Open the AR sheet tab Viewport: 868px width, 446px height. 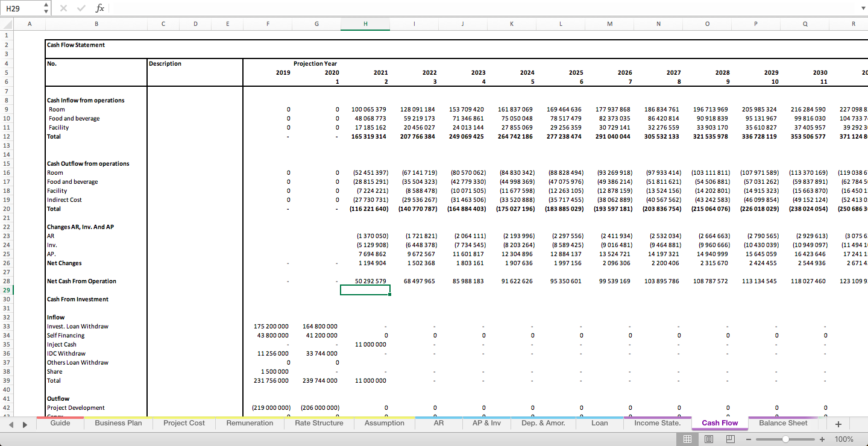(x=439, y=423)
